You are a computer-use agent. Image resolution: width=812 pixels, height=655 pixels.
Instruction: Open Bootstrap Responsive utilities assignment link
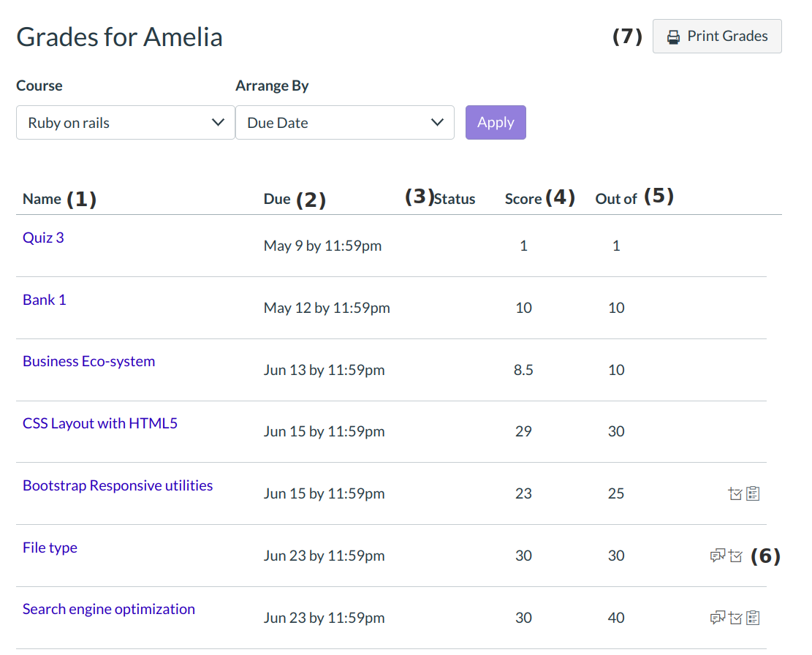pyautogui.click(x=118, y=485)
